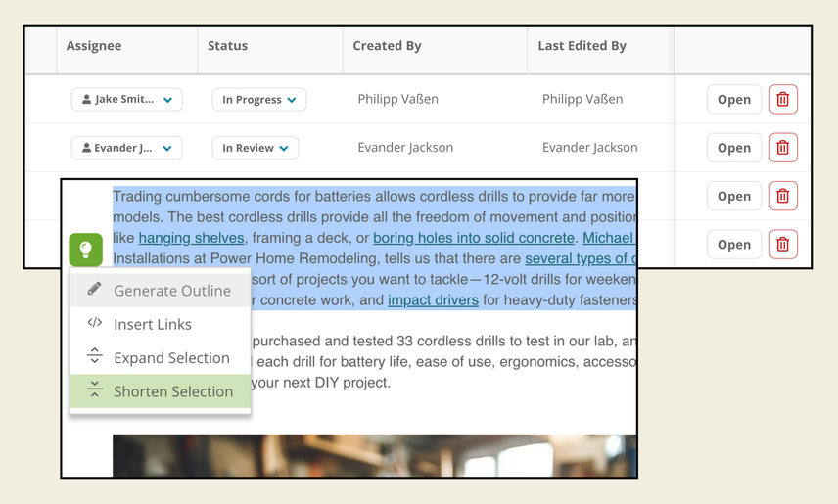Click Philipp Vaßen in Created By column

coord(398,100)
